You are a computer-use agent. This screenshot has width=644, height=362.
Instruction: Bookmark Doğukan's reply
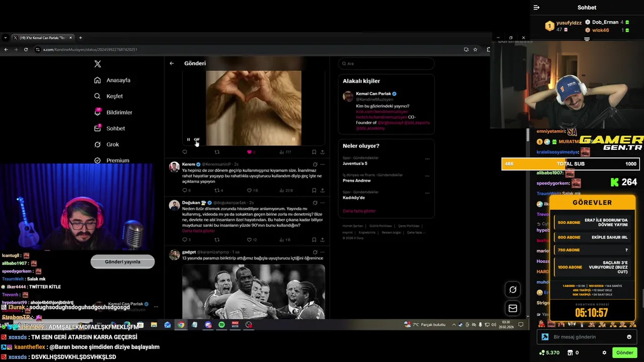coord(314,240)
